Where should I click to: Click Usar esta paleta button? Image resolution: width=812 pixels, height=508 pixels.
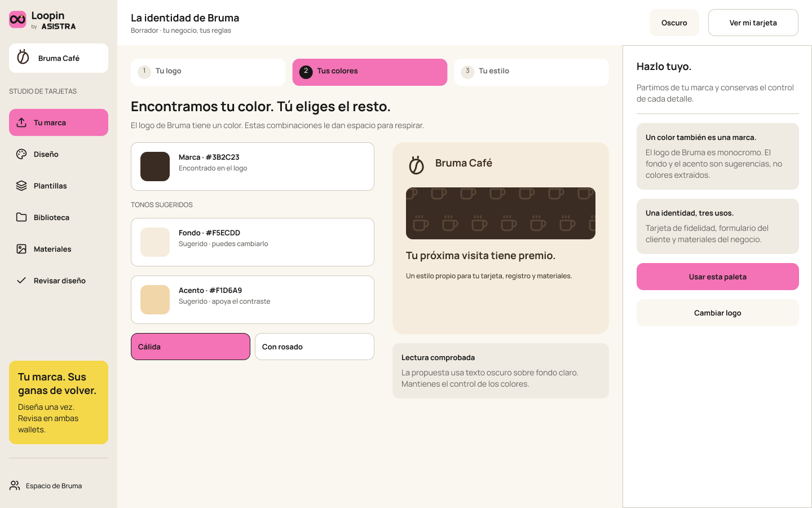(x=718, y=277)
